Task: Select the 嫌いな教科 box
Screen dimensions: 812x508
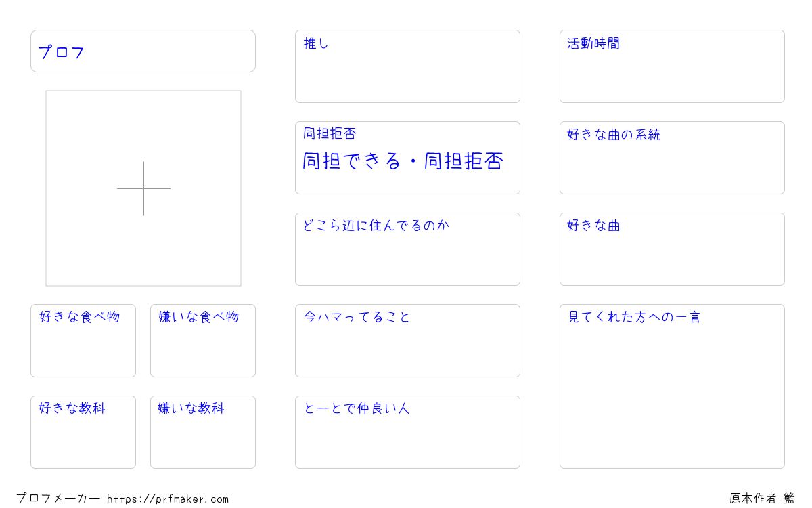Action: pyautogui.click(x=203, y=432)
